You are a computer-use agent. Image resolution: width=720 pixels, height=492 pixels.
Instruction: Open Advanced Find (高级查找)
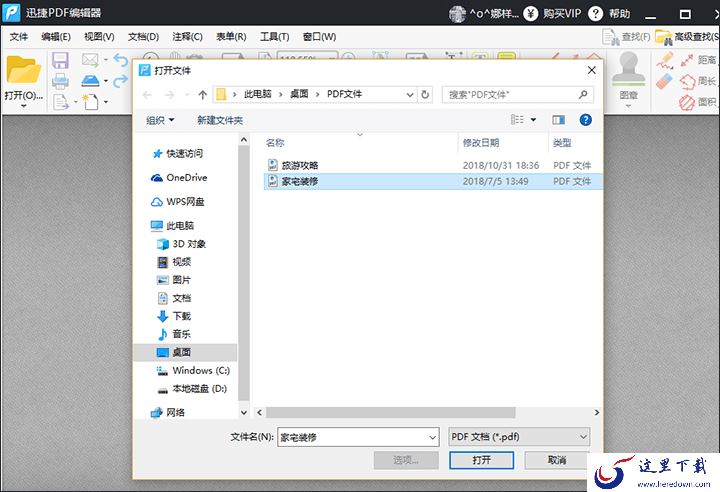click(687, 37)
